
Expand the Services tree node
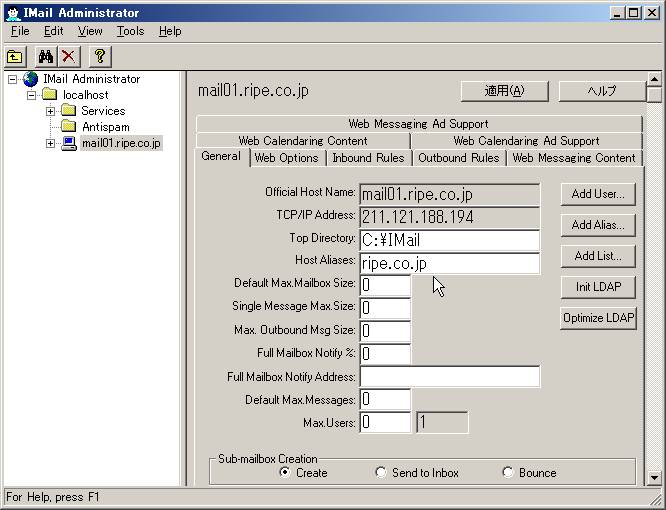click(x=51, y=111)
